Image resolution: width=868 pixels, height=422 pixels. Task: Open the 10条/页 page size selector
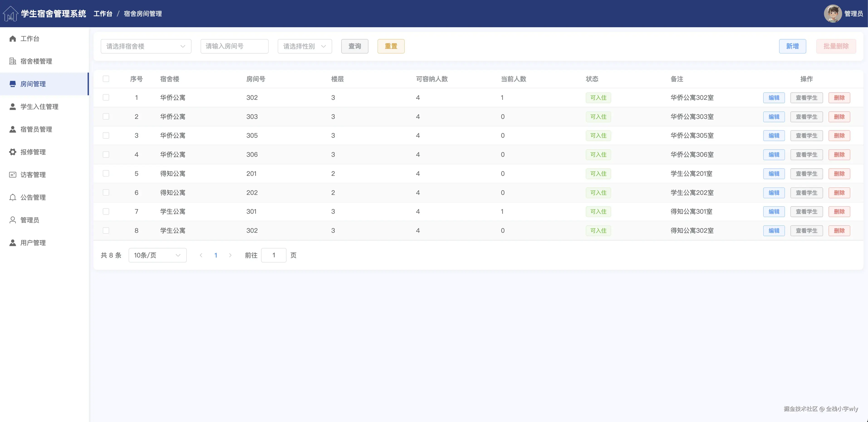(x=157, y=255)
